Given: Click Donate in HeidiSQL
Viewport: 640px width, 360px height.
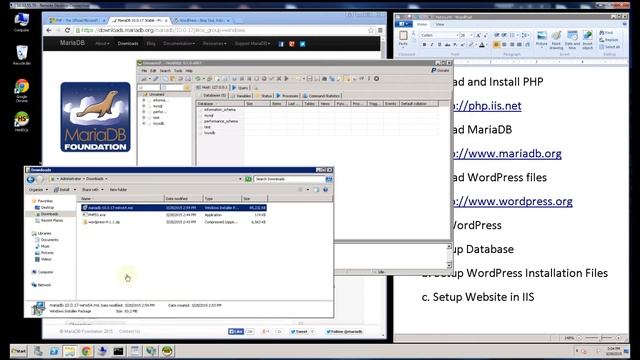Looking at the screenshot, I should [x=440, y=71].
